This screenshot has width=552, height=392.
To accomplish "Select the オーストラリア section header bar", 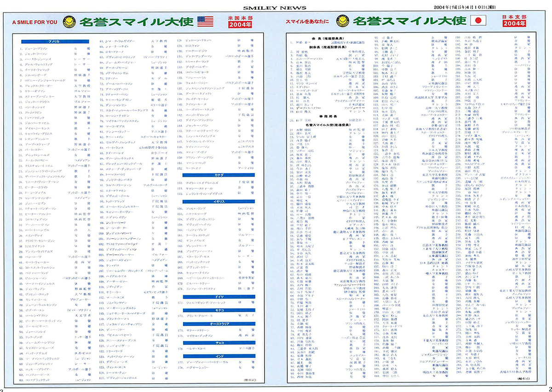I will [x=218, y=324].
